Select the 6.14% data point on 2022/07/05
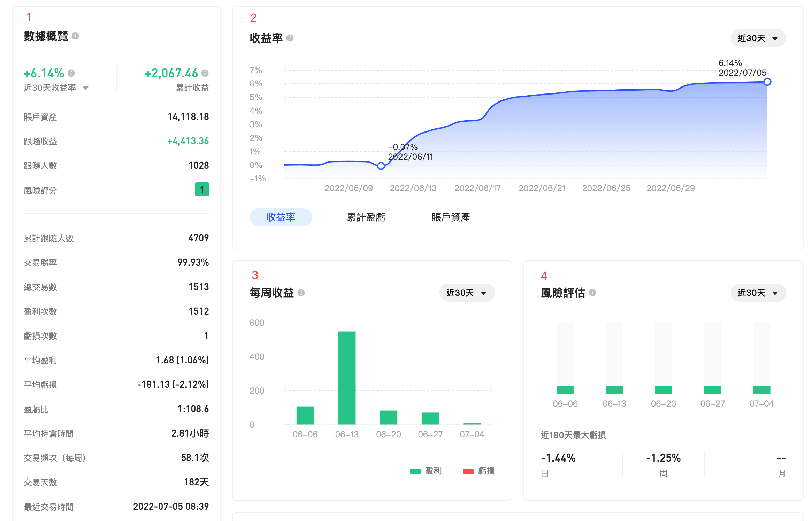Screen dimensions: 812x521 click(x=767, y=82)
